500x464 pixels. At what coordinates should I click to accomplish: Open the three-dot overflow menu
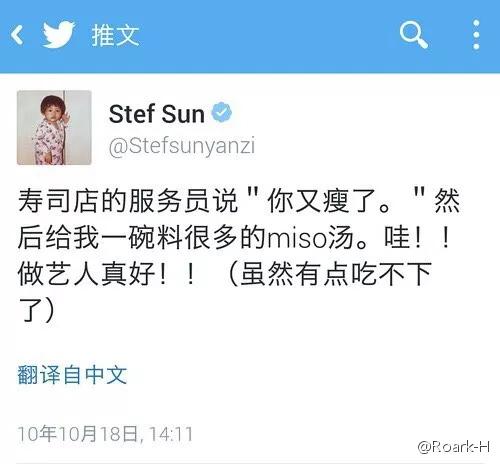[476, 35]
